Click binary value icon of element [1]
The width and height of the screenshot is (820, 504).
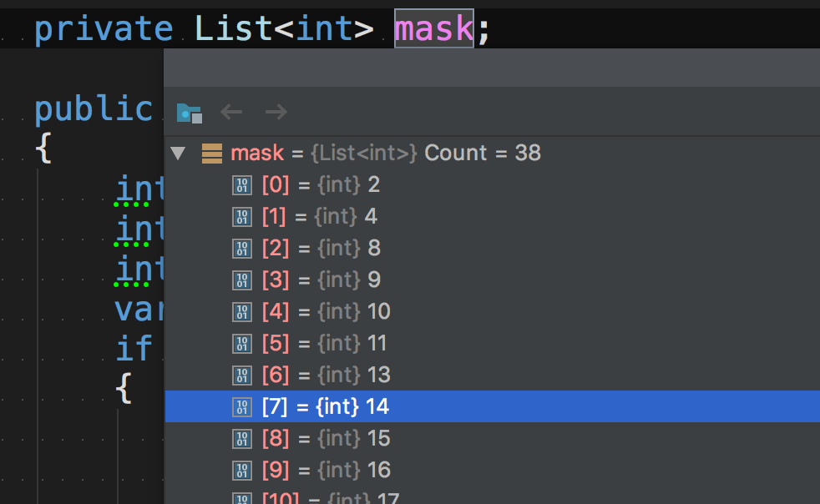click(241, 217)
